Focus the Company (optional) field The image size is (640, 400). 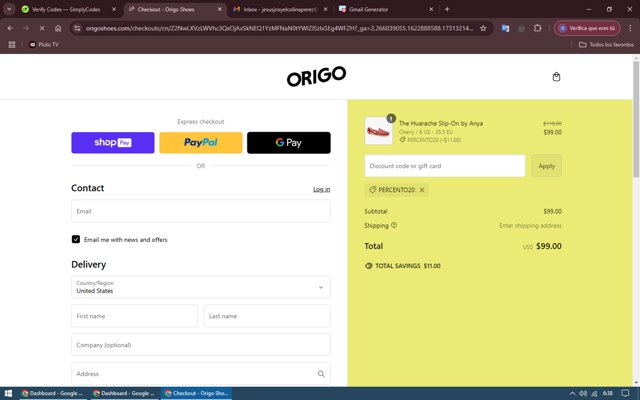pyautogui.click(x=201, y=345)
